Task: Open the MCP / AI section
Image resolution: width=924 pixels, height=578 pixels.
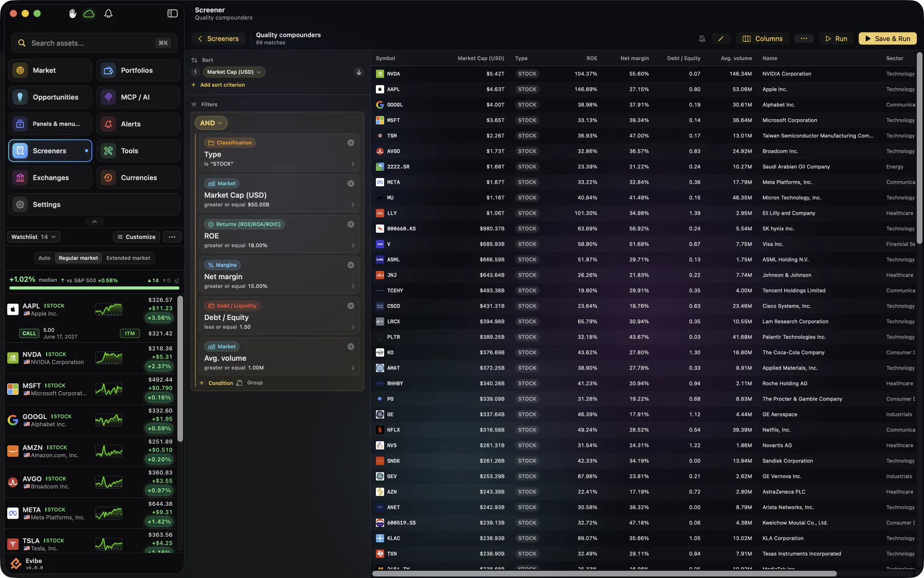Action: (138, 97)
